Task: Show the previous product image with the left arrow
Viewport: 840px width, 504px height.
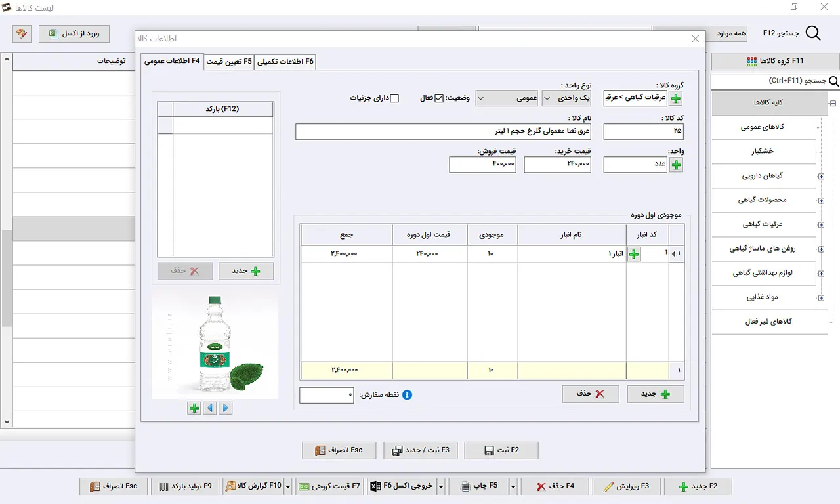Action: click(210, 408)
